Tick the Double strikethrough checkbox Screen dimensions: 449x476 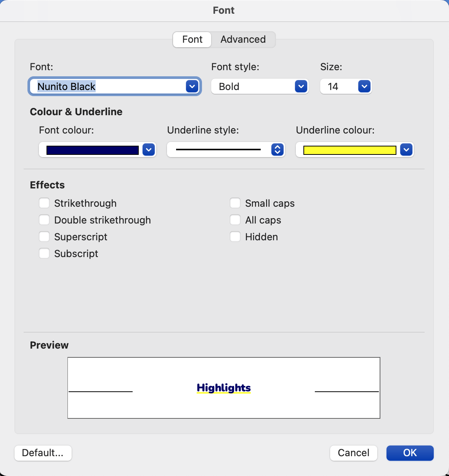pos(44,220)
